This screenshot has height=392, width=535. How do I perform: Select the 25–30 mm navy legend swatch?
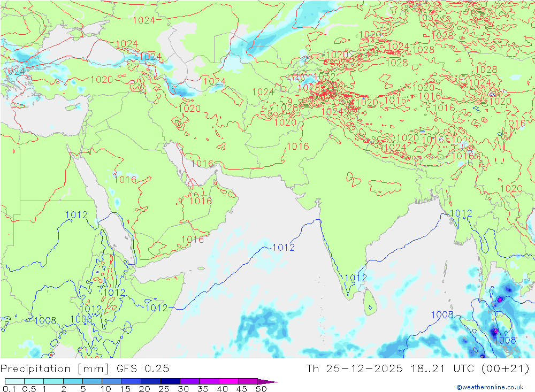(170, 381)
